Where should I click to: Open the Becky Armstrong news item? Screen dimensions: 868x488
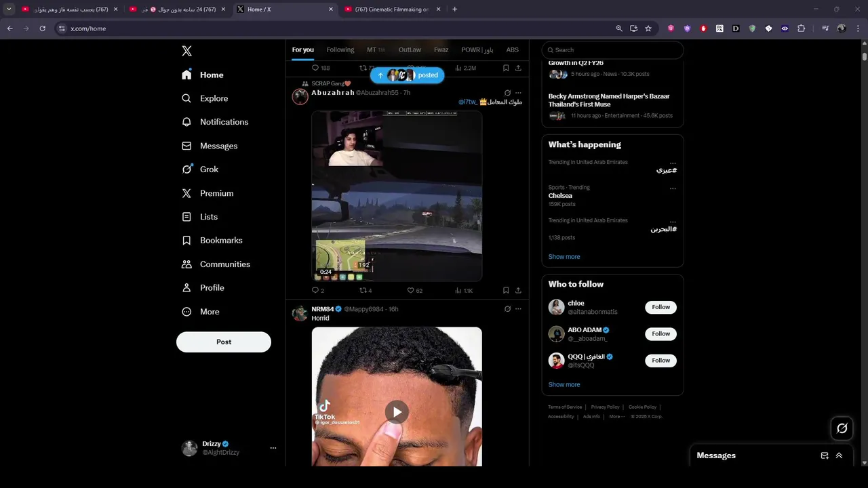pyautogui.click(x=612, y=106)
